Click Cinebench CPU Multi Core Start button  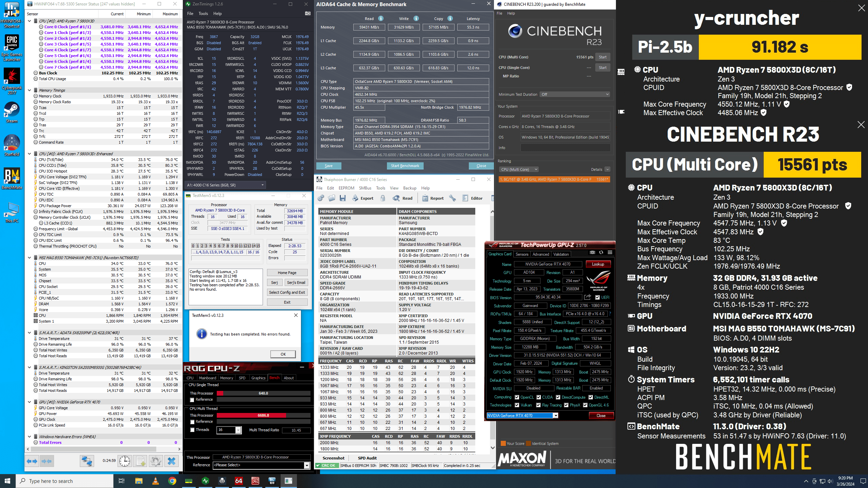(603, 57)
